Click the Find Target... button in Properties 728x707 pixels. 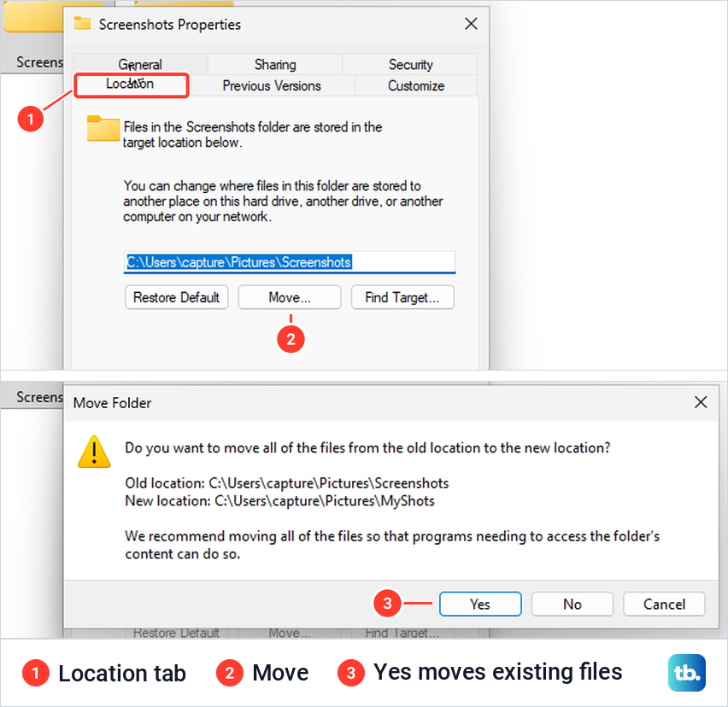point(402,297)
